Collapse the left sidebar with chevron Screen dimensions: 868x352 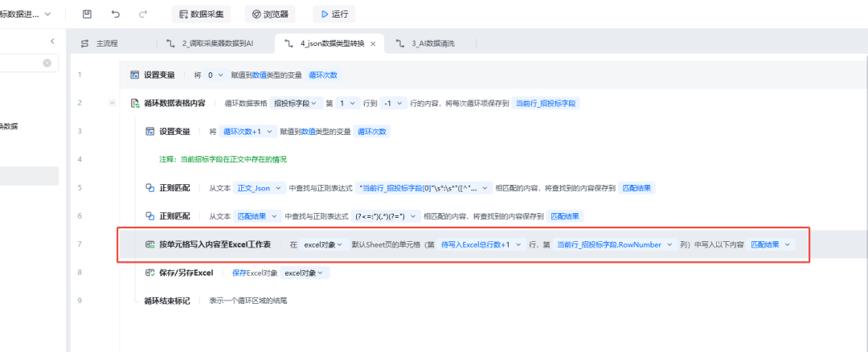point(52,41)
